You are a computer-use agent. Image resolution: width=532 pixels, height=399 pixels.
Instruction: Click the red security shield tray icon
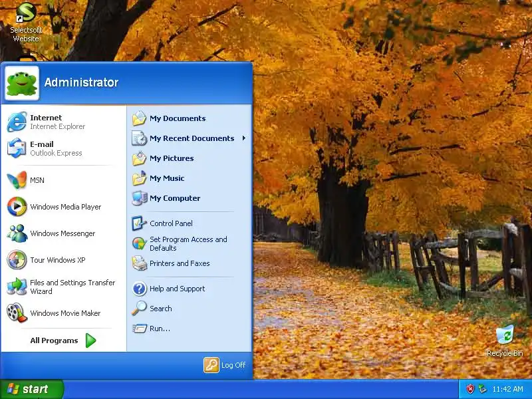470,389
